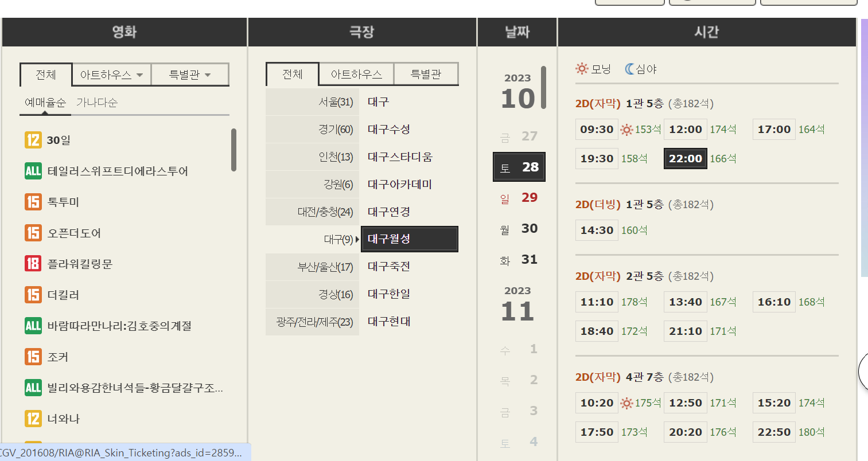Click the 15 rating icon beside 톡투미

(33, 202)
